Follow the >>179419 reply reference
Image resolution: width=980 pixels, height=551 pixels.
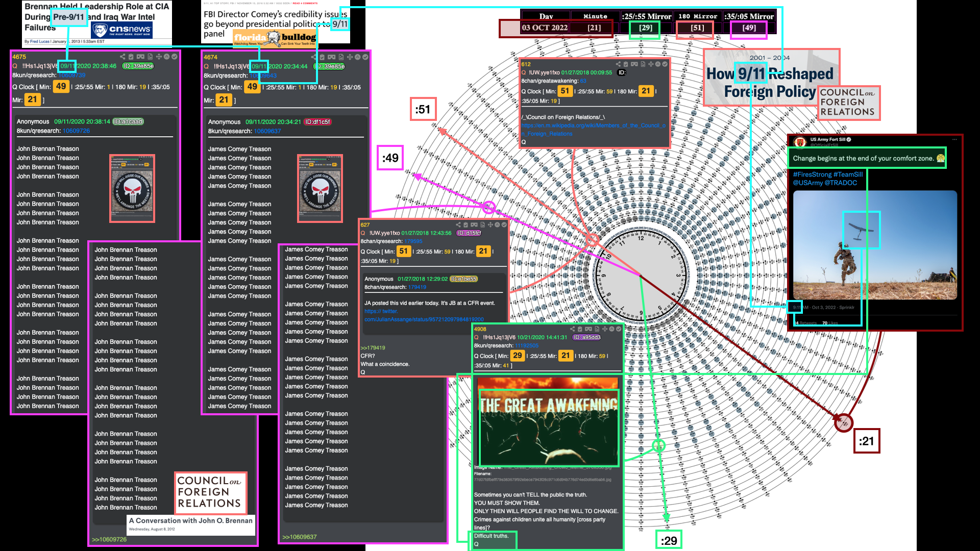point(373,348)
